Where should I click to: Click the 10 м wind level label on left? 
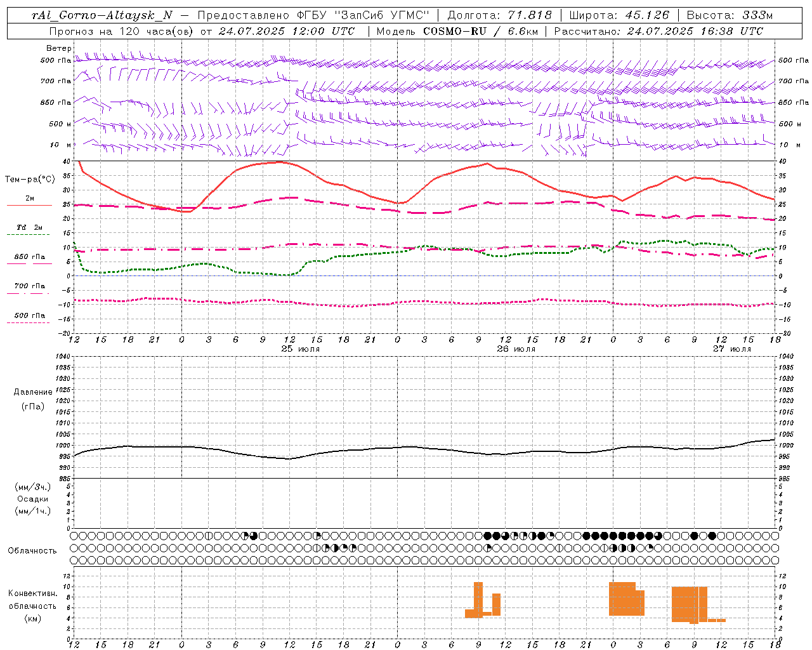click(x=61, y=145)
